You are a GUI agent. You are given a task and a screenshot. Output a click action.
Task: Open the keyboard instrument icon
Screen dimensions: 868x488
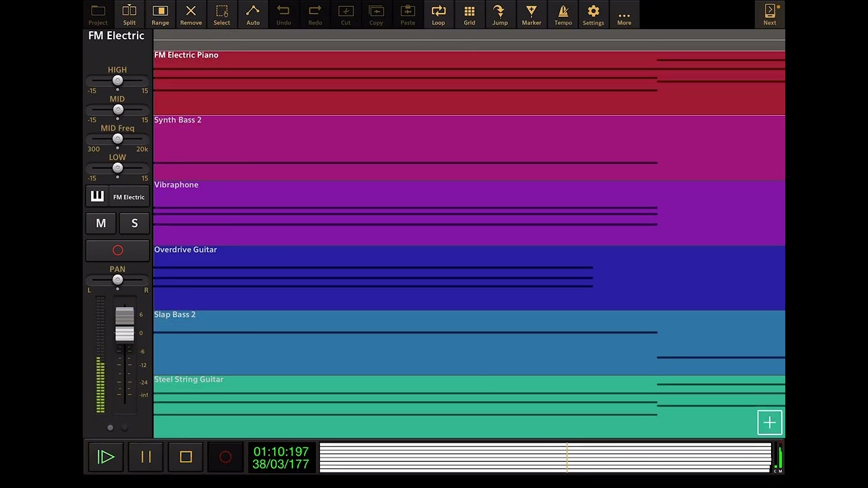point(97,197)
